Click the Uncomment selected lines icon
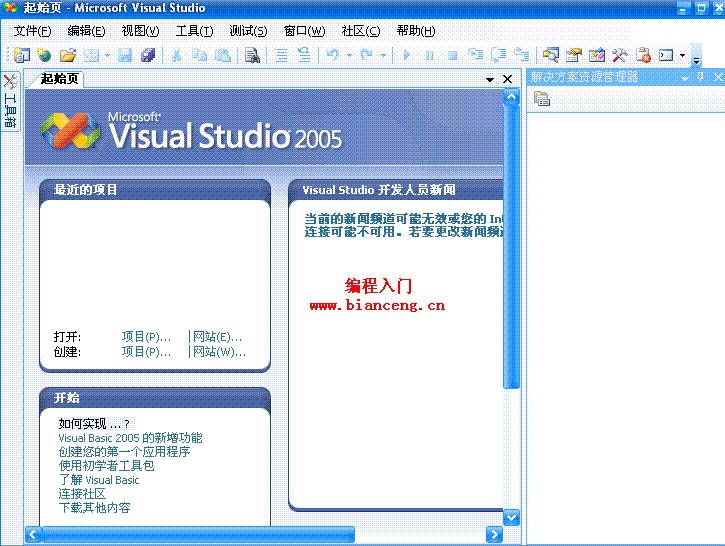 [x=304, y=55]
